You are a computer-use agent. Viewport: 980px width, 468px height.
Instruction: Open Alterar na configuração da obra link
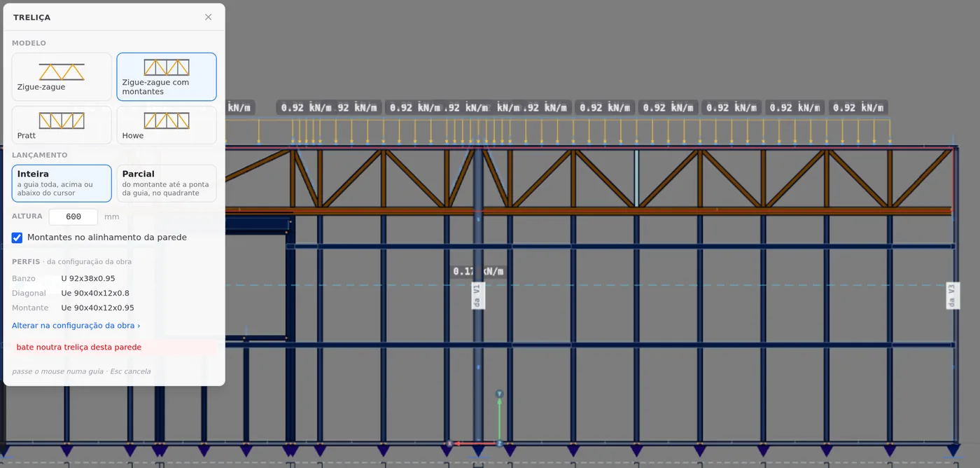click(x=76, y=326)
